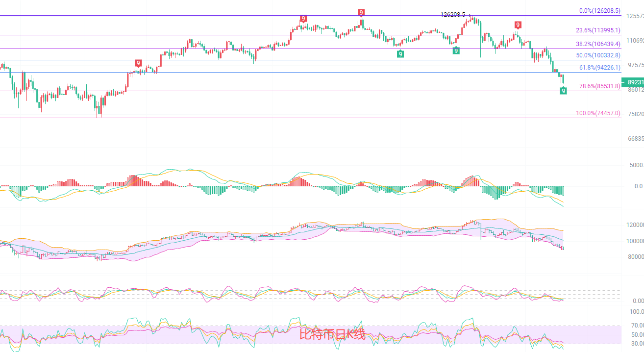Click the 30.00 level on the RSI axis

637,343
